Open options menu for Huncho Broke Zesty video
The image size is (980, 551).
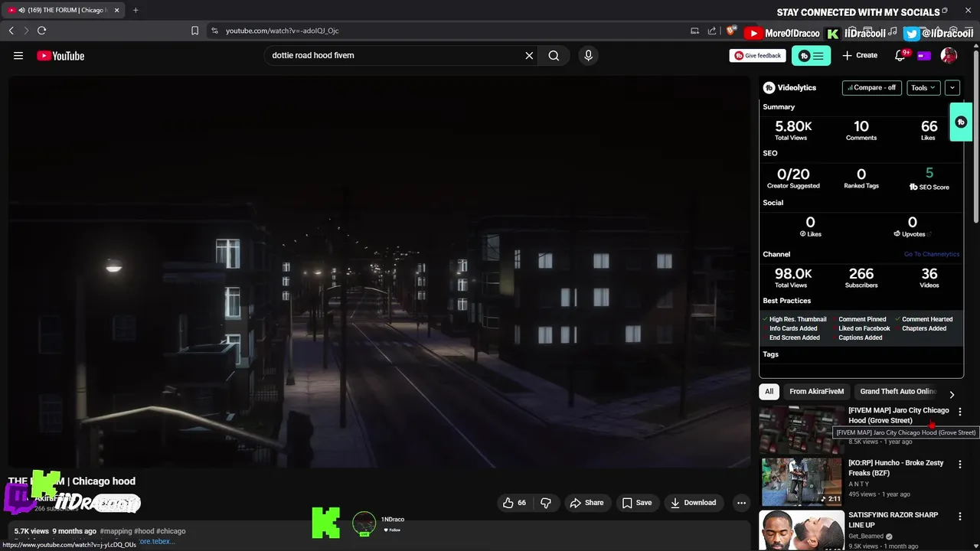click(960, 465)
